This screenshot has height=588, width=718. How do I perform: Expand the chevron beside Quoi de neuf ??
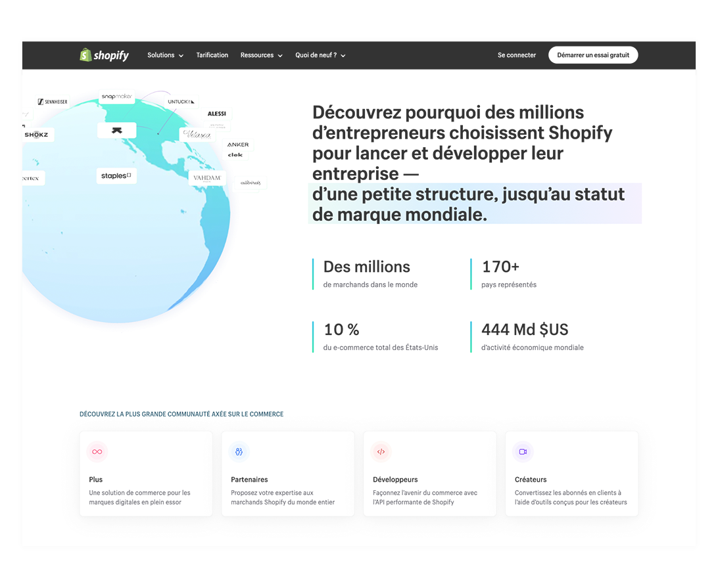[343, 55]
